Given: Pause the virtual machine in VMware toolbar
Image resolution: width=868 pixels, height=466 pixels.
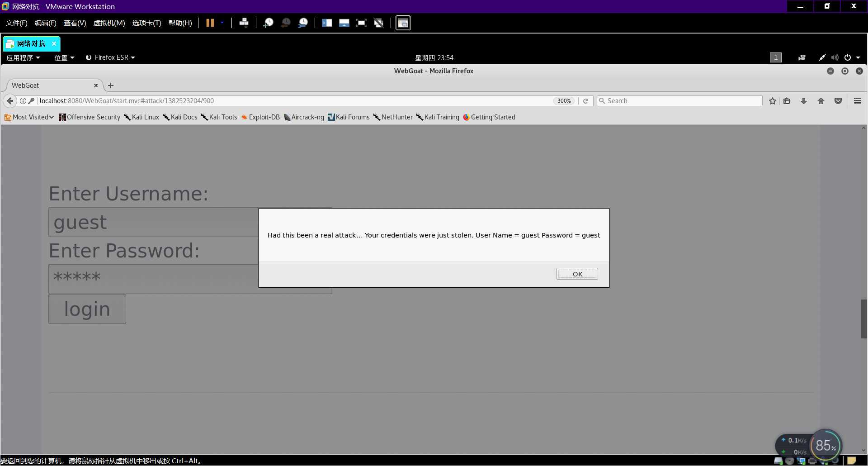Looking at the screenshot, I should point(210,23).
